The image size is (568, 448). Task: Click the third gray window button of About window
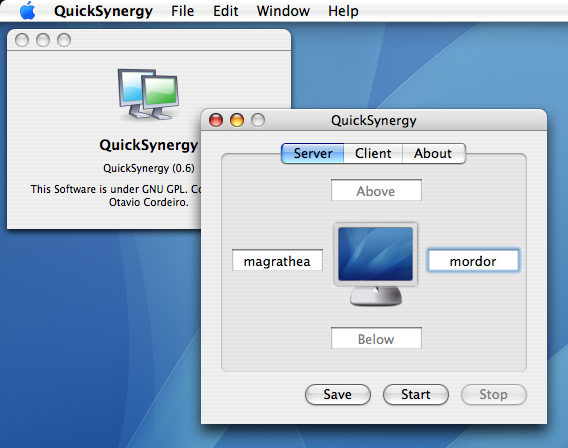[x=64, y=40]
